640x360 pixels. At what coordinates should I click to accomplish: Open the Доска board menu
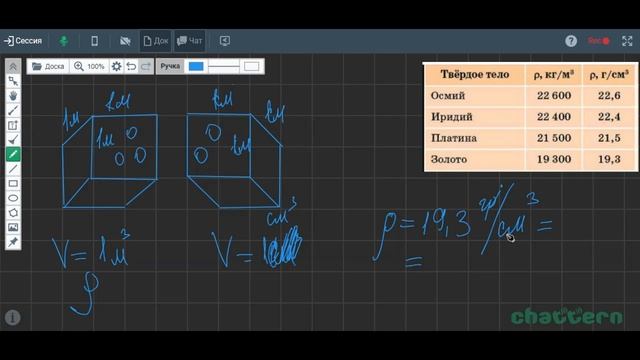pos(48,67)
